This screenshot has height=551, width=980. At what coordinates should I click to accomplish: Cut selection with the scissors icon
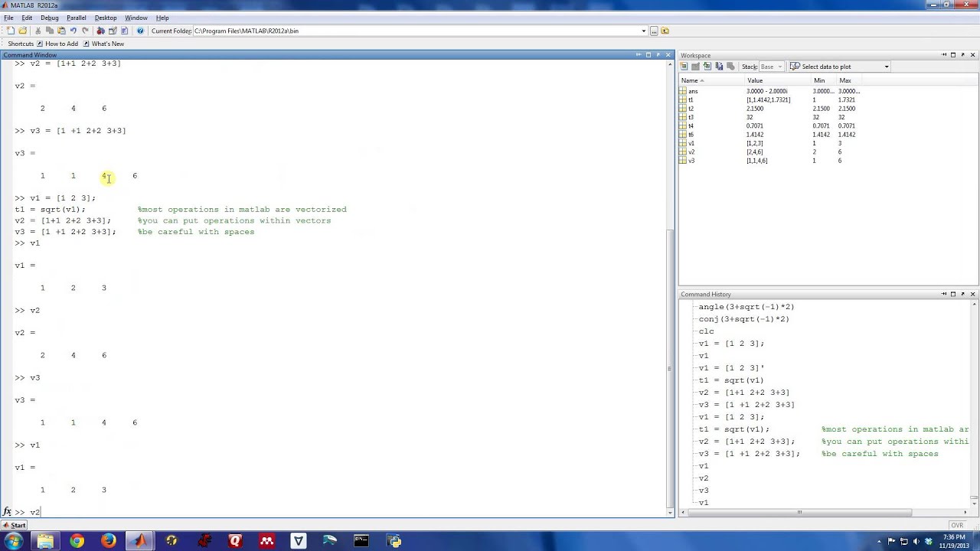[38, 31]
